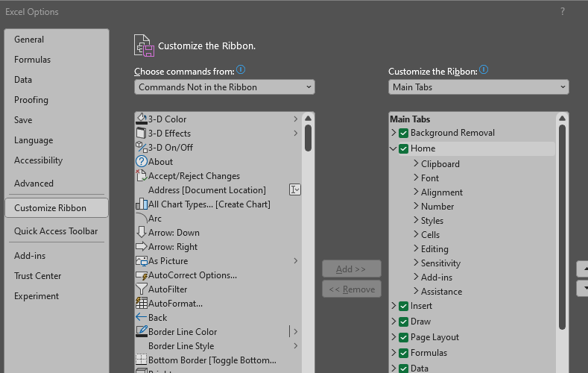This screenshot has width=588, height=373.
Task: Select the AutoFilter funnel icon
Action: (142, 289)
